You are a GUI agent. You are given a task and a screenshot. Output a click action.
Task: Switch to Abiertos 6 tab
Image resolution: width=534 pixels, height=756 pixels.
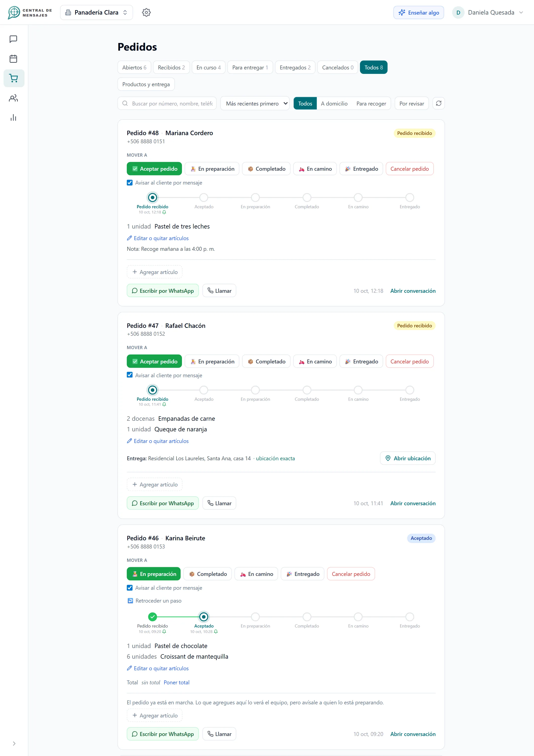[134, 67]
